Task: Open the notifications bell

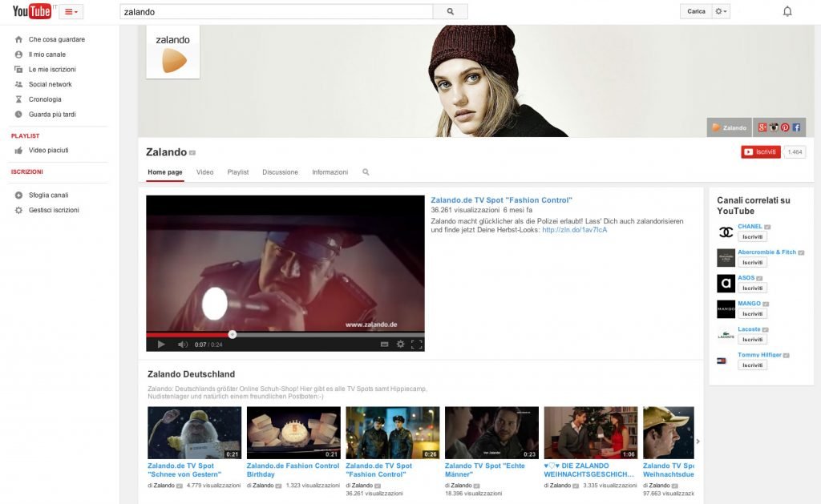Action: (x=787, y=11)
